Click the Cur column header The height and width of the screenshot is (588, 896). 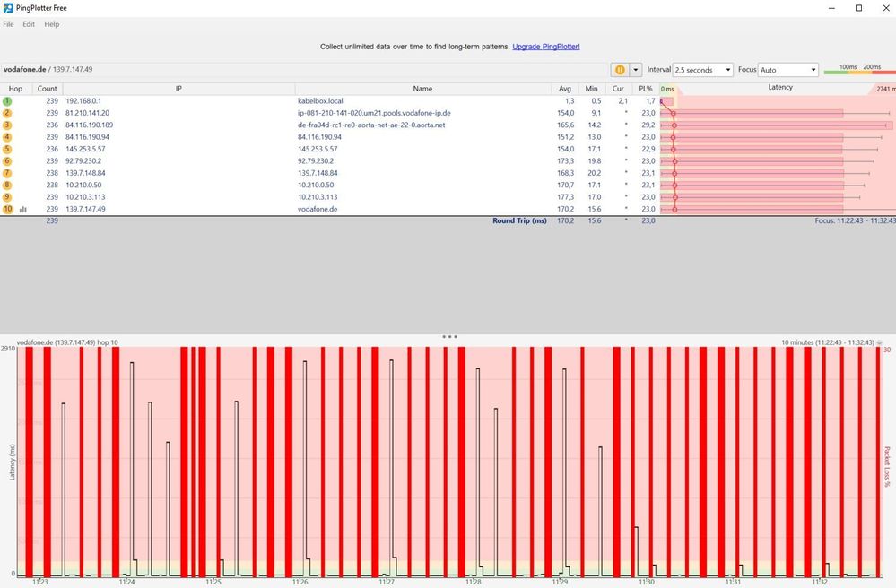618,89
